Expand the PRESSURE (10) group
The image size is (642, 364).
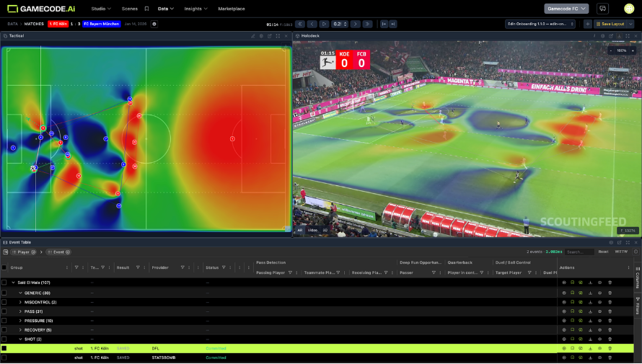coord(20,321)
